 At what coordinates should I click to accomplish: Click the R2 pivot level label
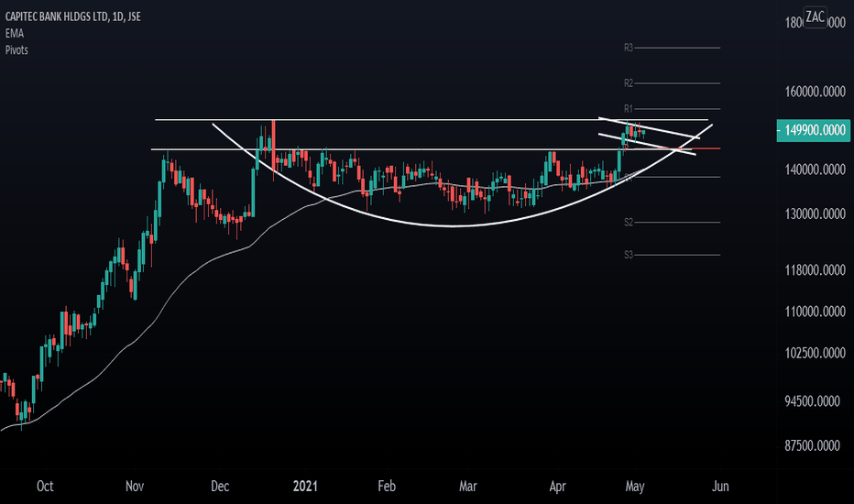629,83
